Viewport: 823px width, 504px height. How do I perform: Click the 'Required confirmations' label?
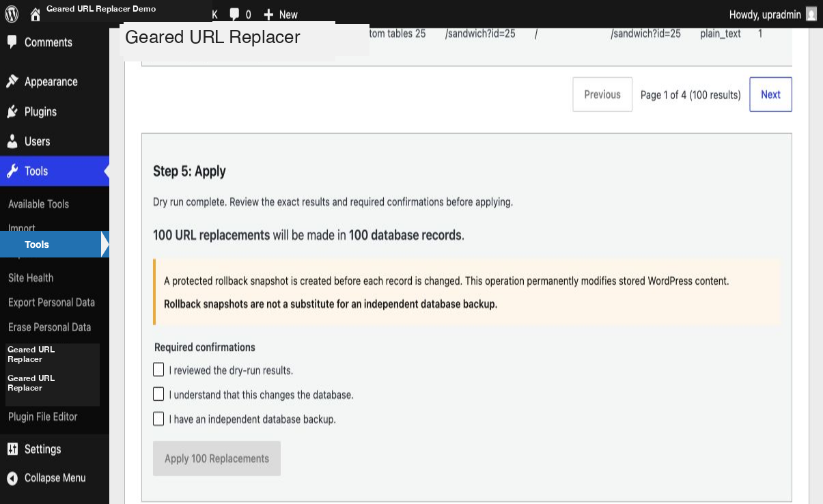[x=205, y=347]
